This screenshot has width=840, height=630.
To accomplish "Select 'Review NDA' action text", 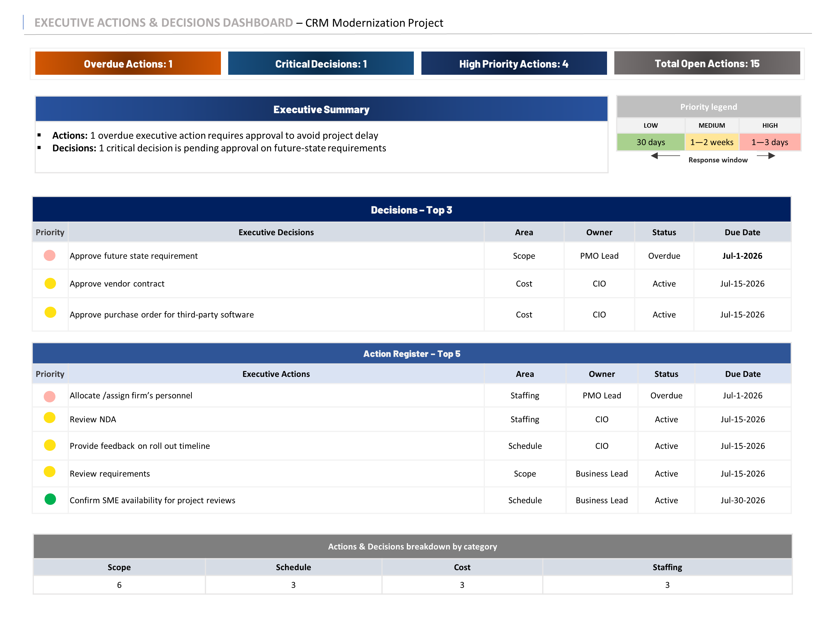I will 93,419.
